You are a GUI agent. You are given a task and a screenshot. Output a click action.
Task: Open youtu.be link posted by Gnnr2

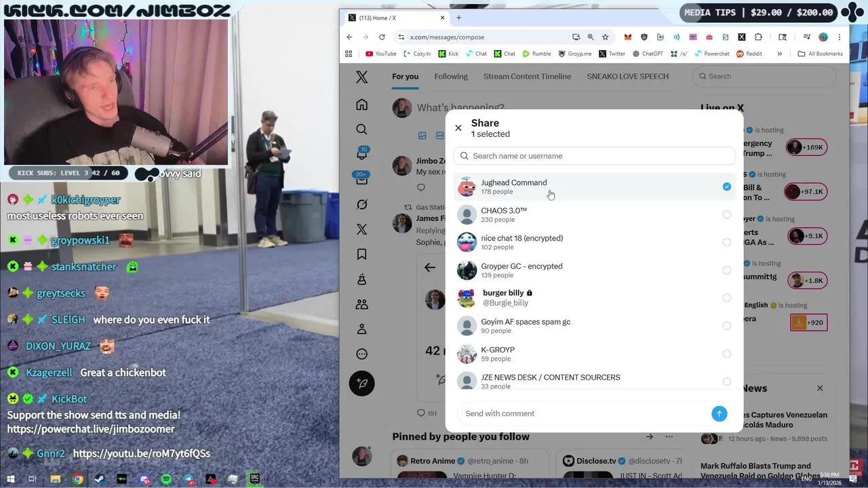click(x=141, y=453)
